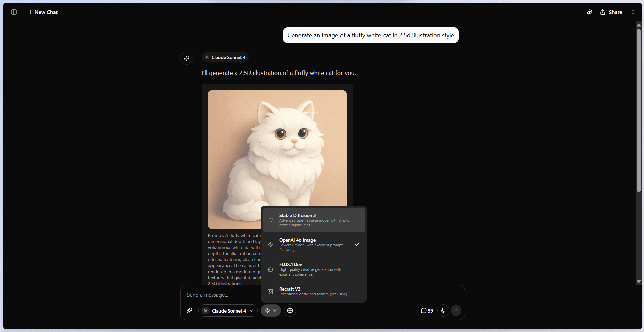Click the send arrow button
644x332 pixels.
[x=456, y=310]
